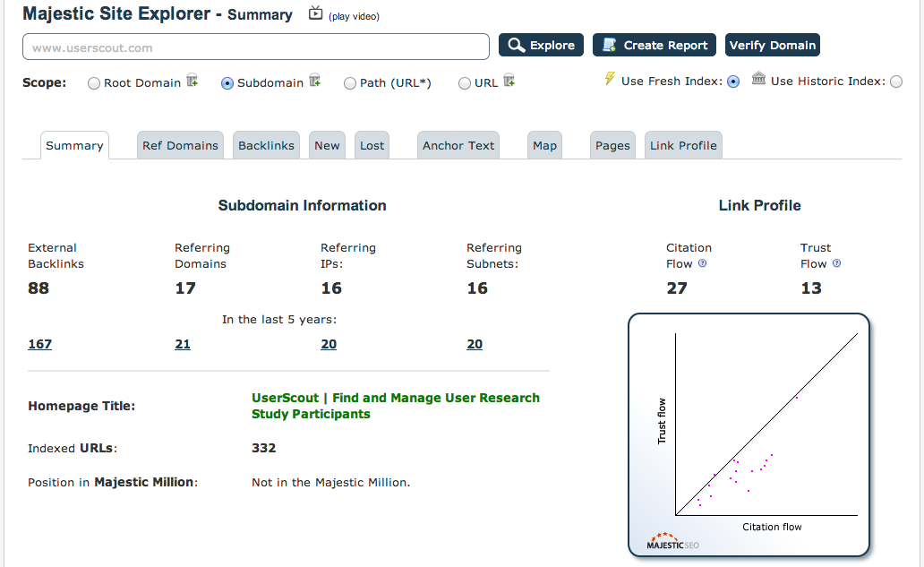Click the External Backlinks value 88

click(38, 288)
